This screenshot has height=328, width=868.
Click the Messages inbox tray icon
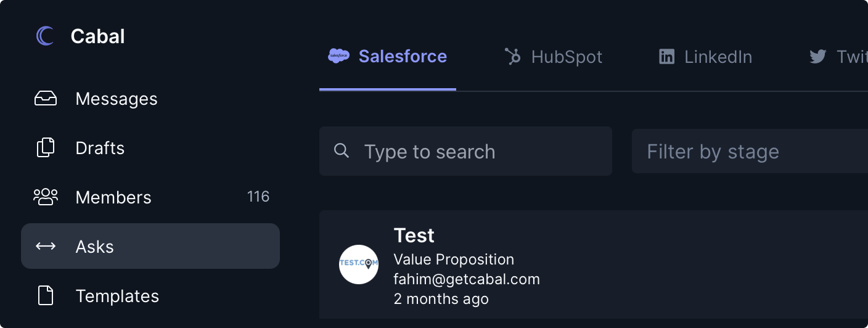46,99
